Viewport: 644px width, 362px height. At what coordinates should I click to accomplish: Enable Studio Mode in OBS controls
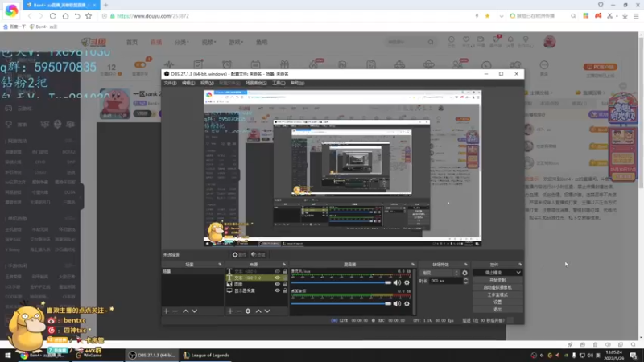pyautogui.click(x=497, y=294)
